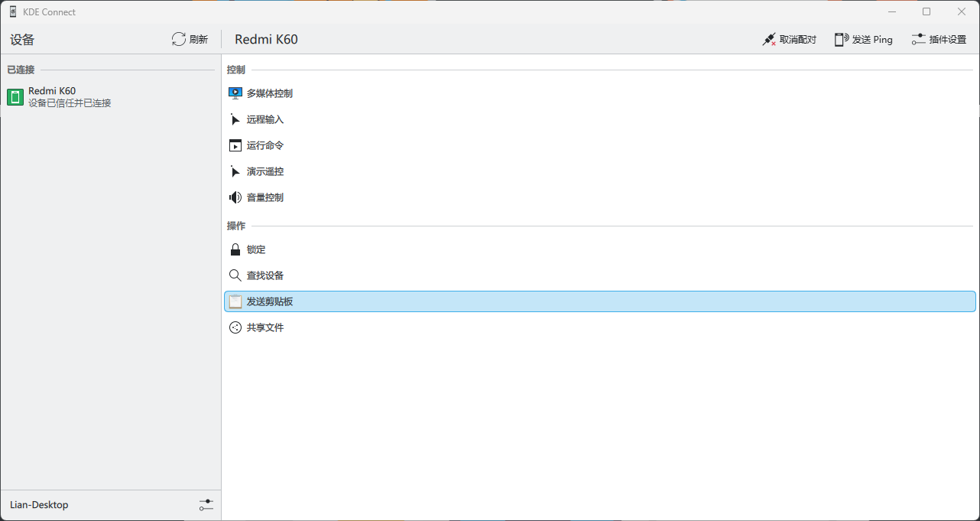Click 发送剪贴板 label

(270, 301)
